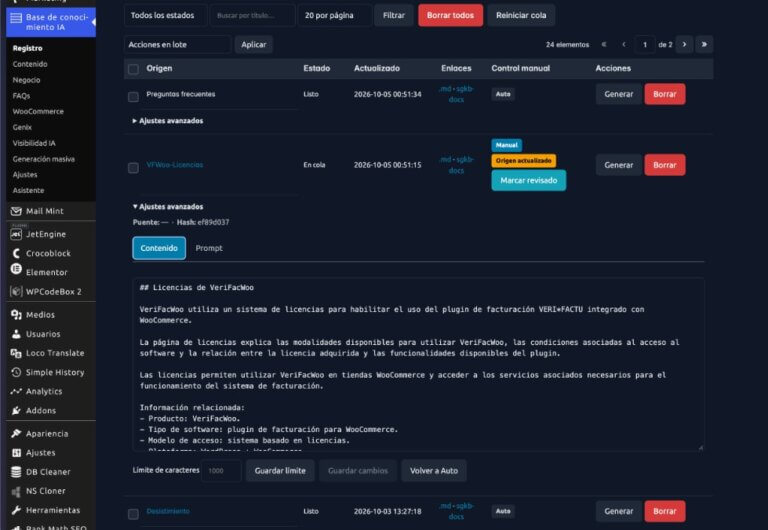Click the Ajustes sliders icon in sidebar
768x530 pixels.
(x=16, y=453)
